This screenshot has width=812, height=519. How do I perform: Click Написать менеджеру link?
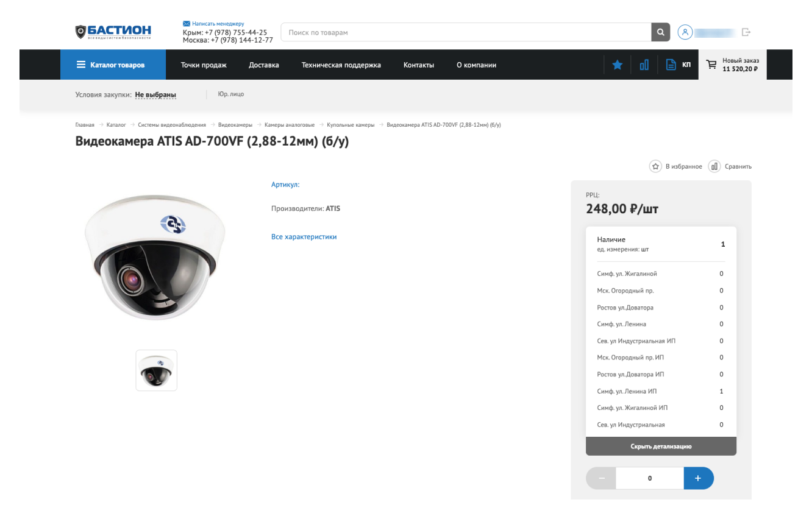218,24
